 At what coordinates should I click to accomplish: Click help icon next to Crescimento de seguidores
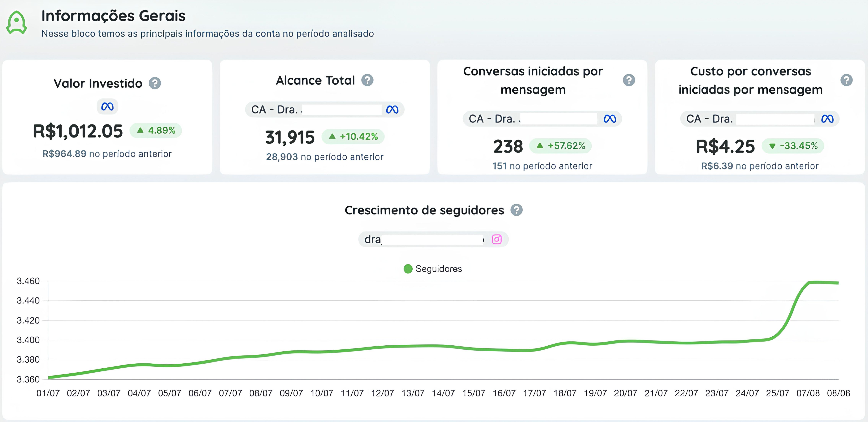516,210
